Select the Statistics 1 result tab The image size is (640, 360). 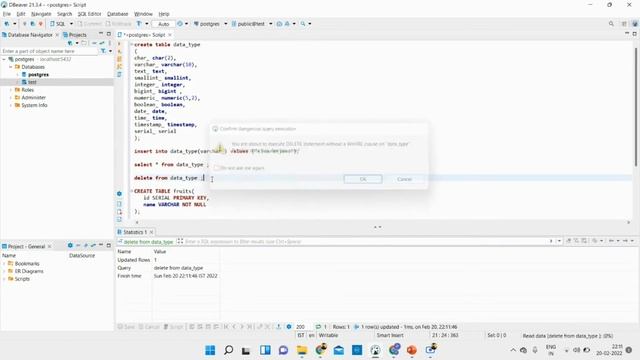135,232
